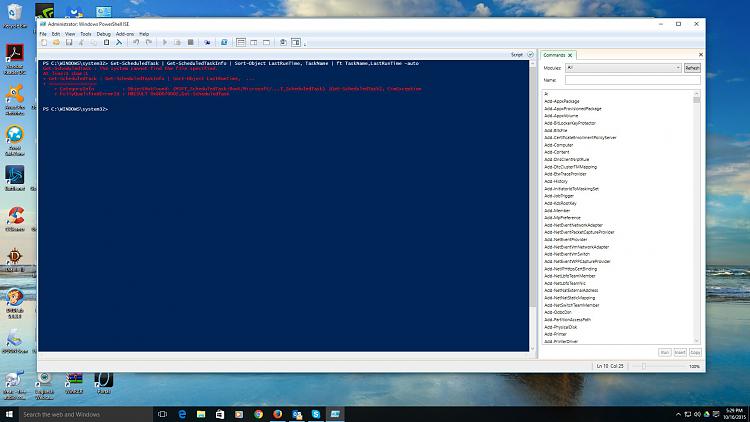Click the Run Selection icon

(177, 43)
